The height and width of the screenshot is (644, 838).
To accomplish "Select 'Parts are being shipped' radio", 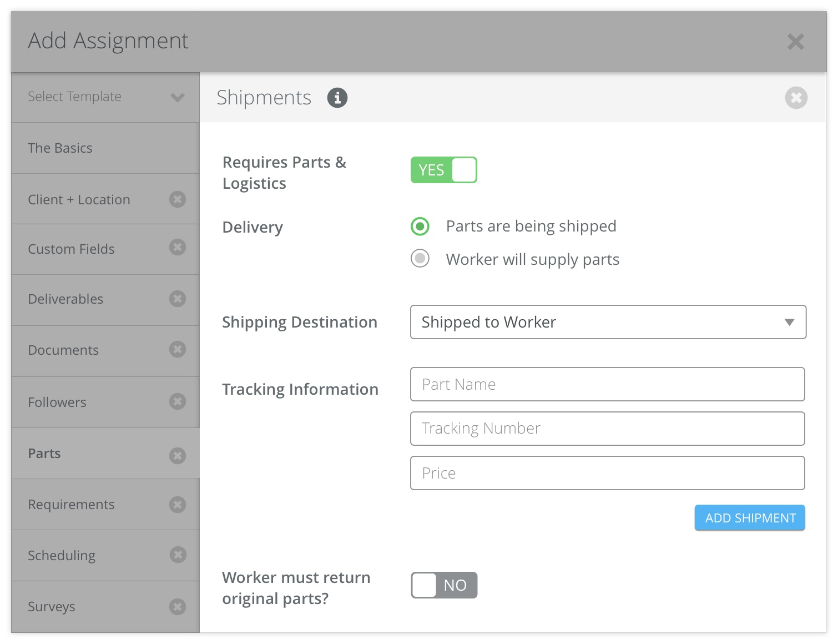I will coord(420,227).
